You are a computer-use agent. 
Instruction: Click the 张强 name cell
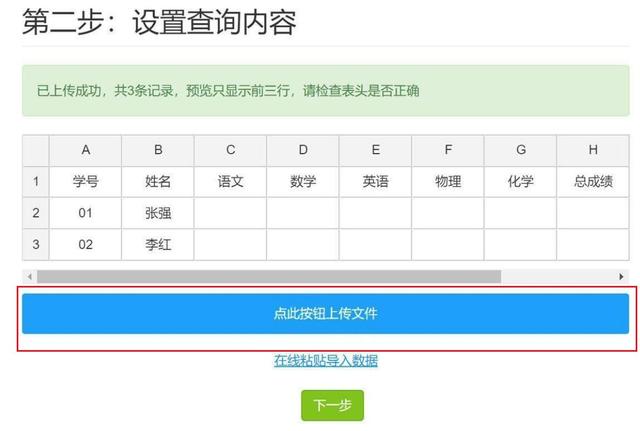pyautogui.click(x=158, y=213)
